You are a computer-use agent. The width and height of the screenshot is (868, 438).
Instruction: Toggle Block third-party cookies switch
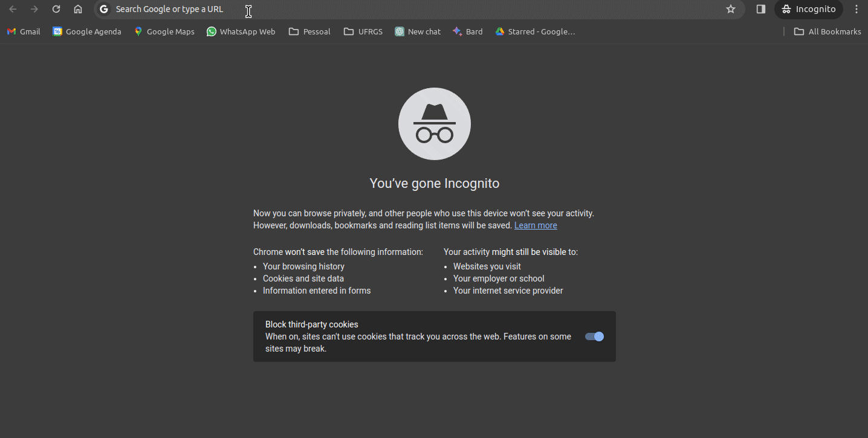pos(594,337)
